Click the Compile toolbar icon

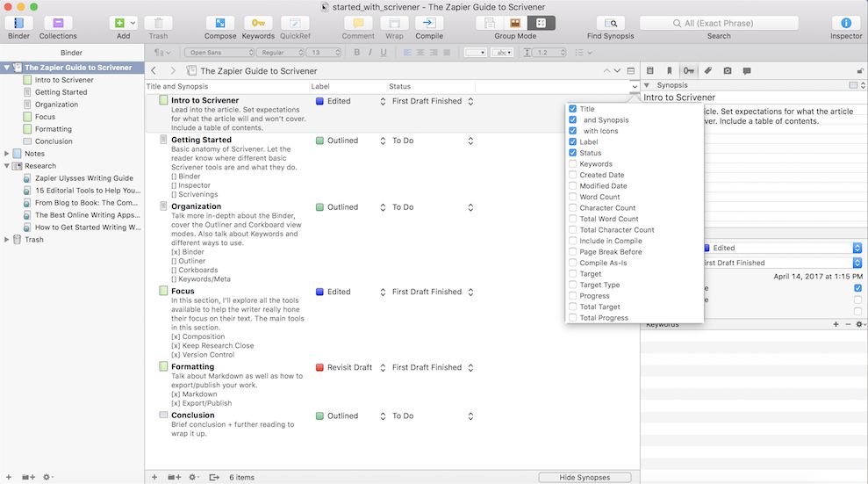click(429, 23)
